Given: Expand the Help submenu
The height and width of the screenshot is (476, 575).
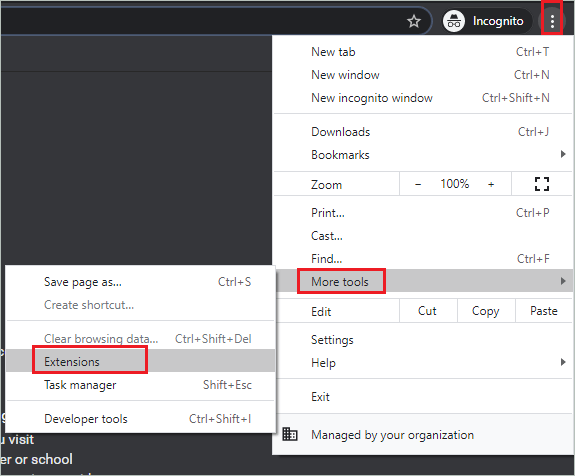Looking at the screenshot, I should [x=423, y=363].
